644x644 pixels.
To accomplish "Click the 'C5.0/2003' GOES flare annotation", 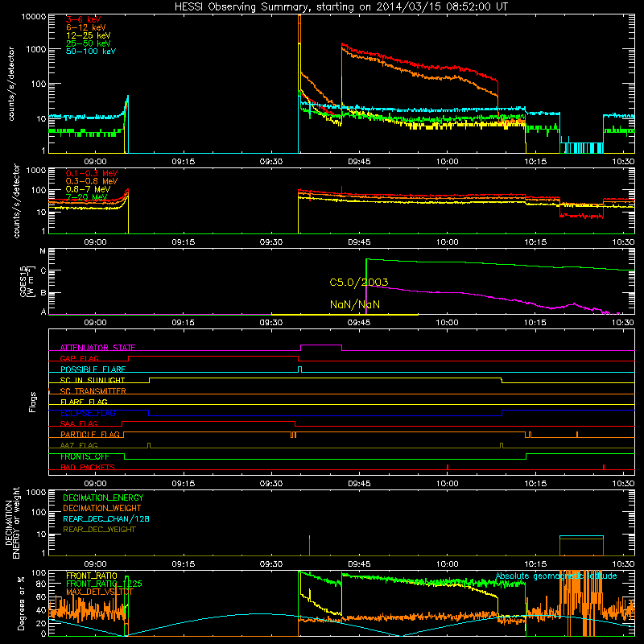I will click(x=359, y=283).
